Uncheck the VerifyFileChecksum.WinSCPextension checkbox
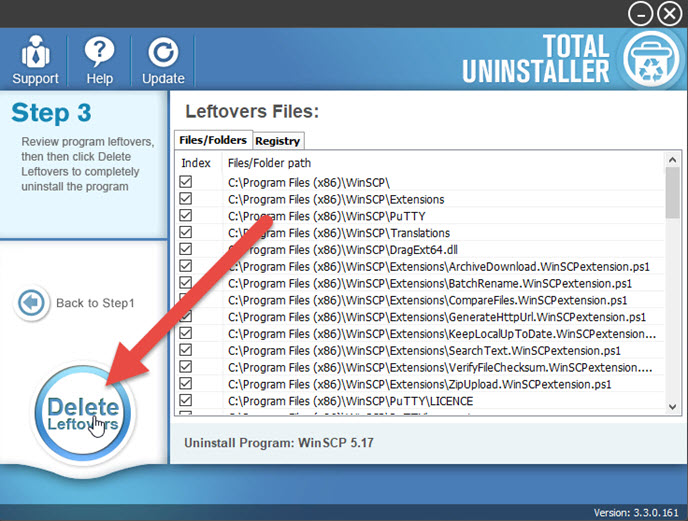The image size is (688, 521). (186, 367)
